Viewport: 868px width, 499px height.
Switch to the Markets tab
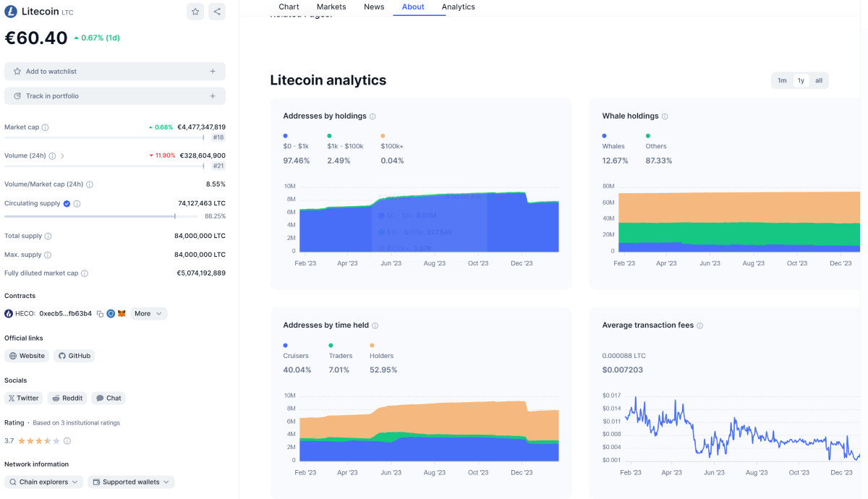tap(331, 7)
